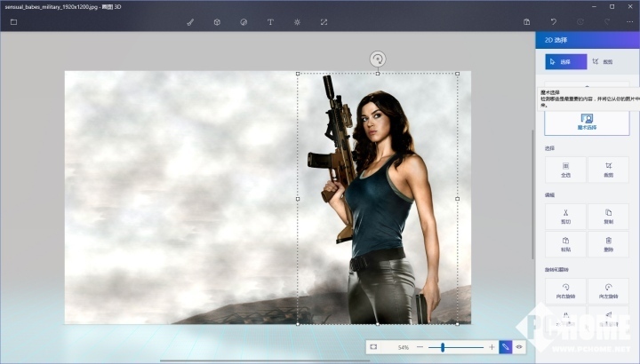Click the zoom in plus button
The width and height of the screenshot is (640, 364).
coord(492,347)
